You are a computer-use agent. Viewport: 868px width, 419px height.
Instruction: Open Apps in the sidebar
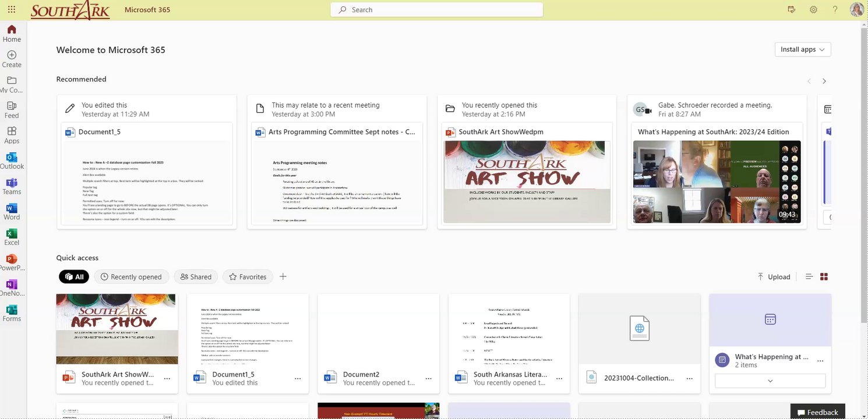click(x=12, y=135)
